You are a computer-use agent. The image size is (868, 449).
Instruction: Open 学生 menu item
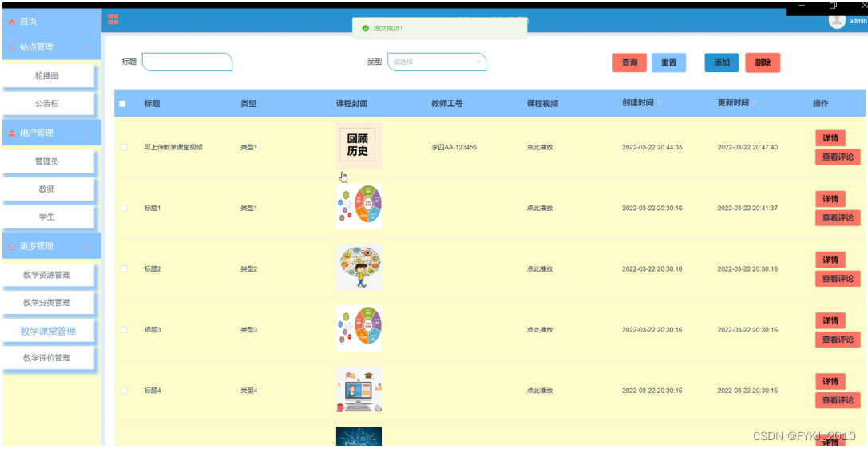click(x=47, y=217)
